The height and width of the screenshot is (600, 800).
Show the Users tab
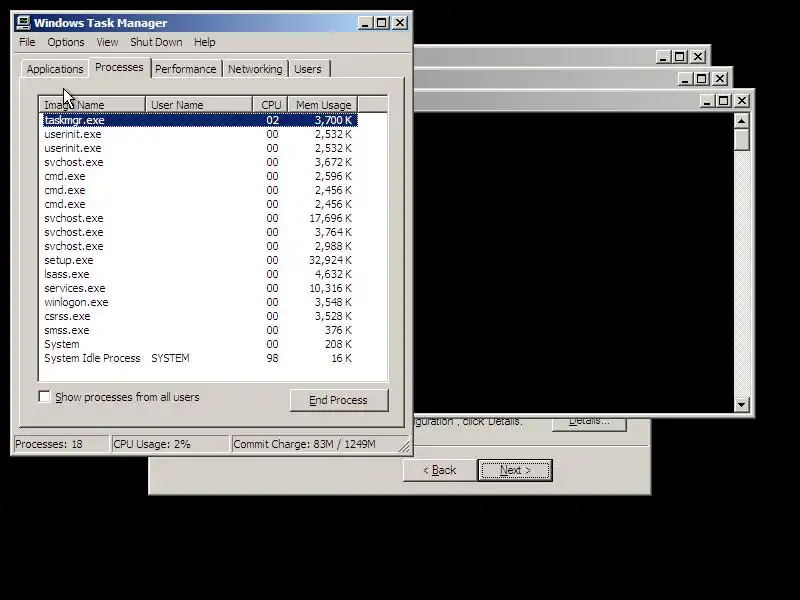[308, 69]
